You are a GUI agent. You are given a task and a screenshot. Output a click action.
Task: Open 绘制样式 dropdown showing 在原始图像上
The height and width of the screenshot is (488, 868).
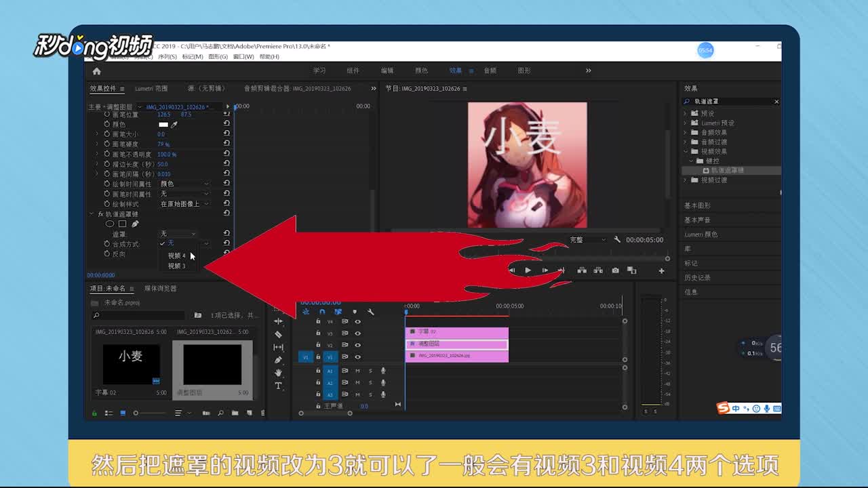[x=184, y=204]
